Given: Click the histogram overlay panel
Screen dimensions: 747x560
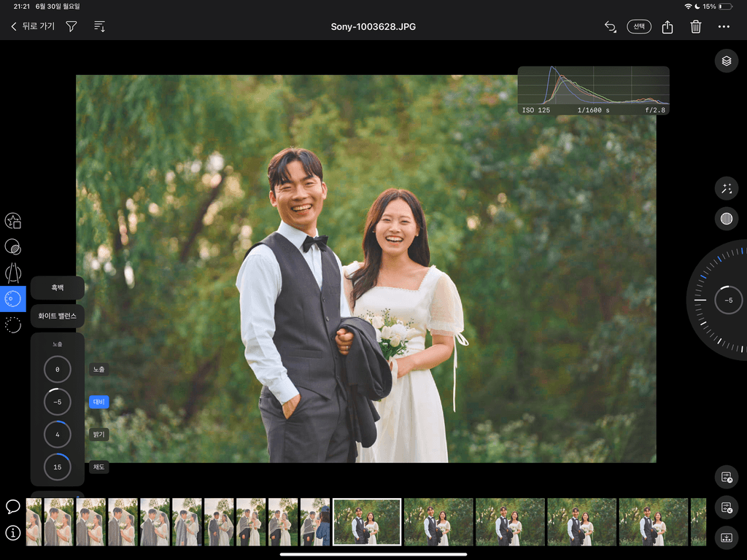Looking at the screenshot, I should 593,90.
